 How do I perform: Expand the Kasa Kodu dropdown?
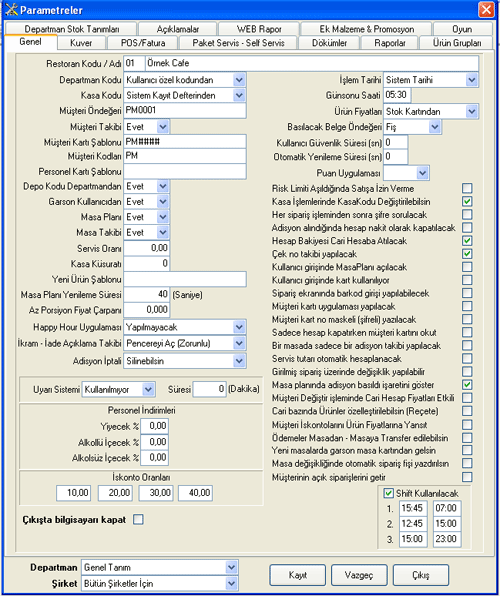239,95
